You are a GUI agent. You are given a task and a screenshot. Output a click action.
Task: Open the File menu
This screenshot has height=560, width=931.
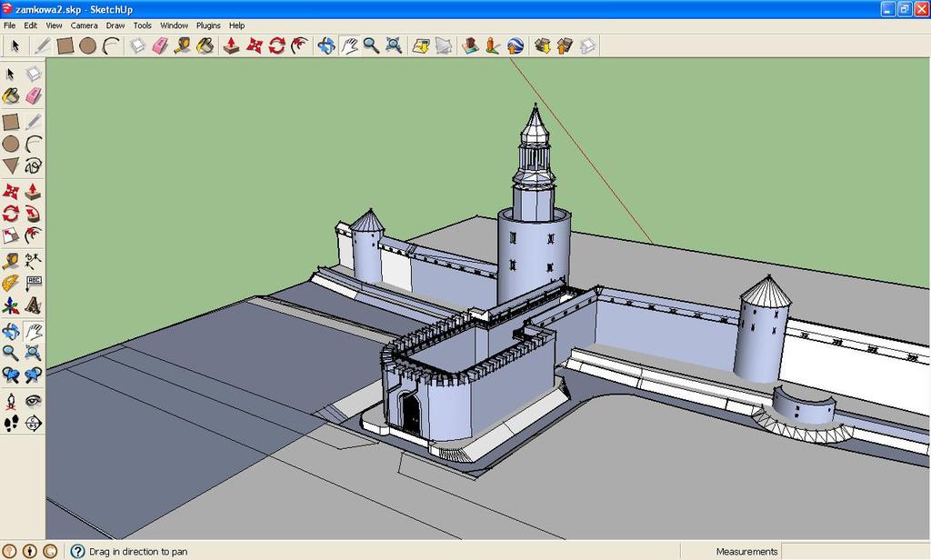[9, 25]
